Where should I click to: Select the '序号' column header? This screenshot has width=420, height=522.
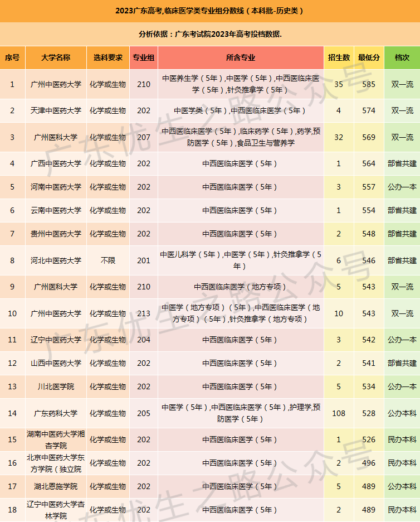pos(12,57)
